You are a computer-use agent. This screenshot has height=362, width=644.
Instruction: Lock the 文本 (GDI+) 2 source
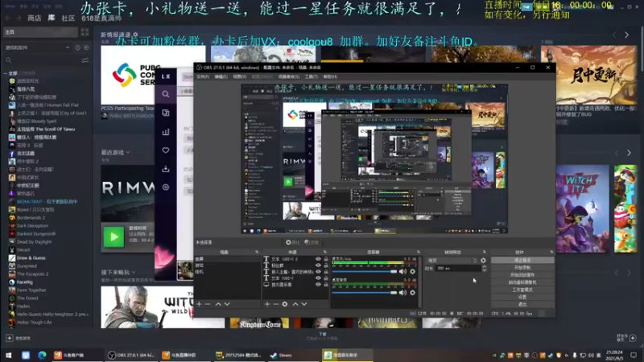coord(326,259)
